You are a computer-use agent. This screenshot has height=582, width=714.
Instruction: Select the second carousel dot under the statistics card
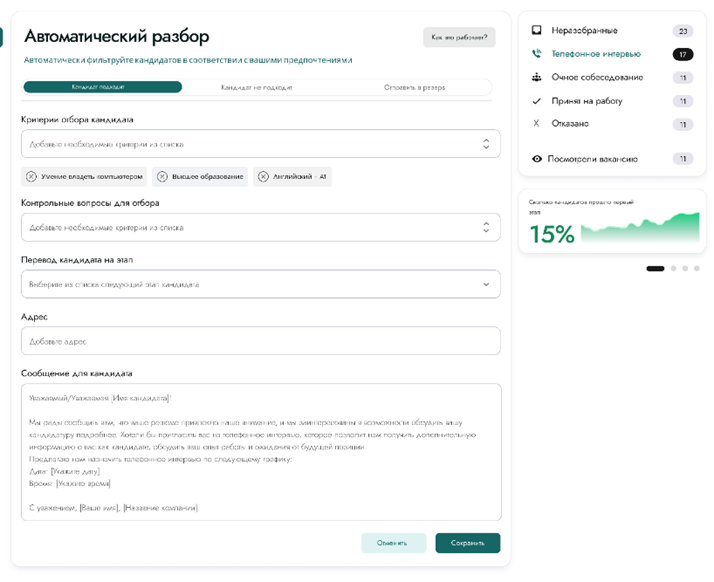[x=674, y=268]
